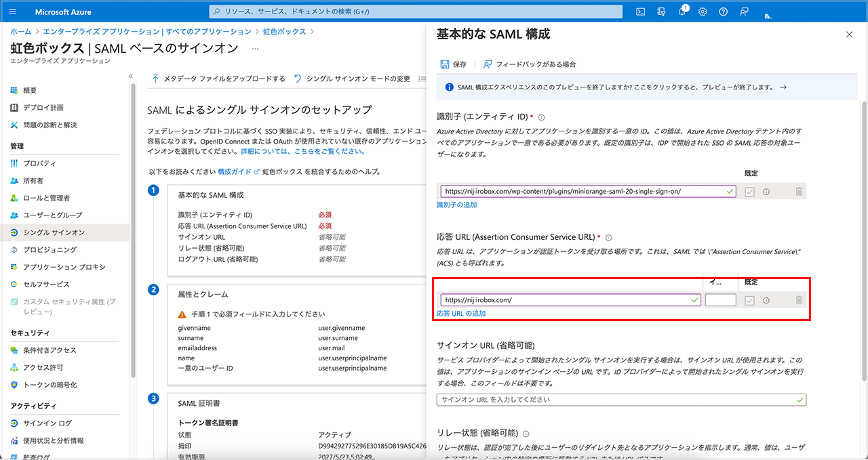
Task: Expand the toolbar overflow list icon
Action: coord(422,79)
